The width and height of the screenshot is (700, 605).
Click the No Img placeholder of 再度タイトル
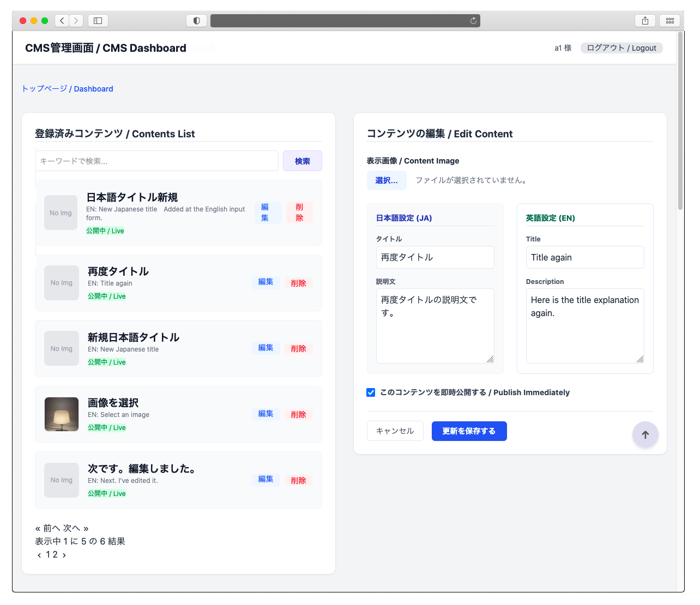62,283
